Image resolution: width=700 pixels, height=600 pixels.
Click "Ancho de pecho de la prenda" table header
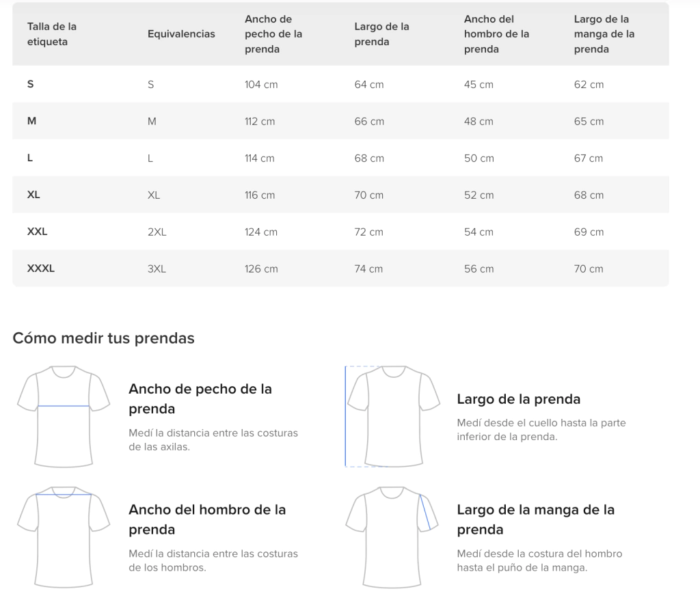pos(273,34)
